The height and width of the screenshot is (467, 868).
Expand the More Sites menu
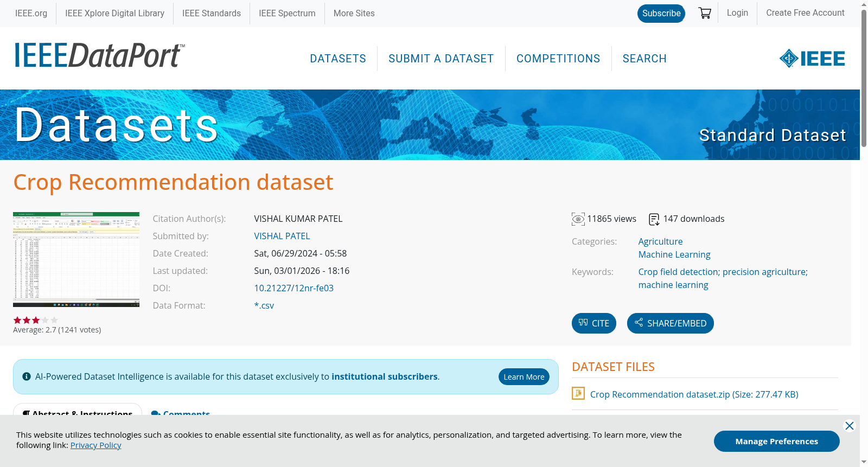coord(354,13)
